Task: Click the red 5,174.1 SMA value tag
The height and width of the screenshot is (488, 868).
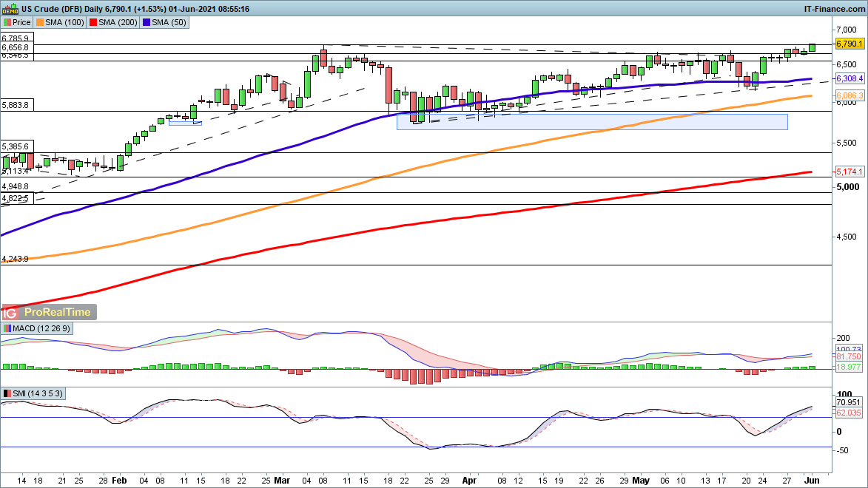Action: 850,172
